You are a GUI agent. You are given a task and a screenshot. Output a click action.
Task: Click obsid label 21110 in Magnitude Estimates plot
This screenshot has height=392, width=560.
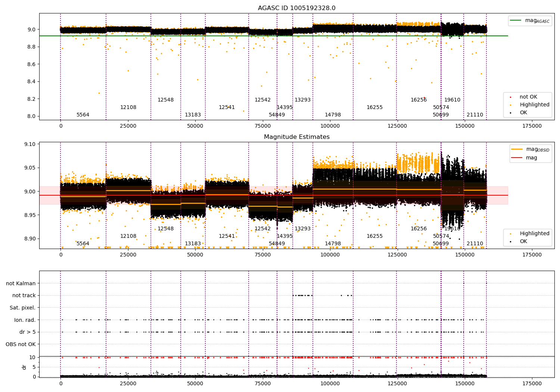tap(475, 244)
